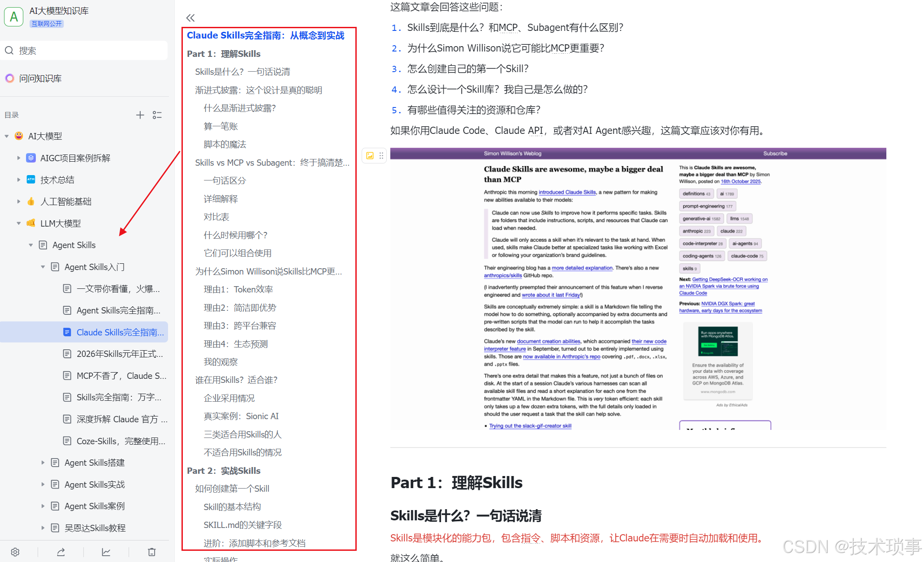Image resolution: width=924 pixels, height=562 pixels.
Task: Jump to 脚本的魔法 outline entry
Action: 225,144
